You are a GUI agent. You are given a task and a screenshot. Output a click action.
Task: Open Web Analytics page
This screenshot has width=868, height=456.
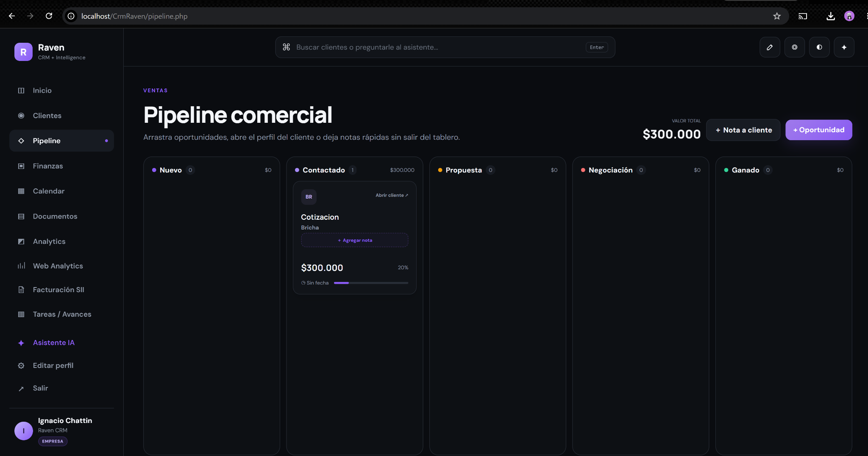(x=61, y=266)
